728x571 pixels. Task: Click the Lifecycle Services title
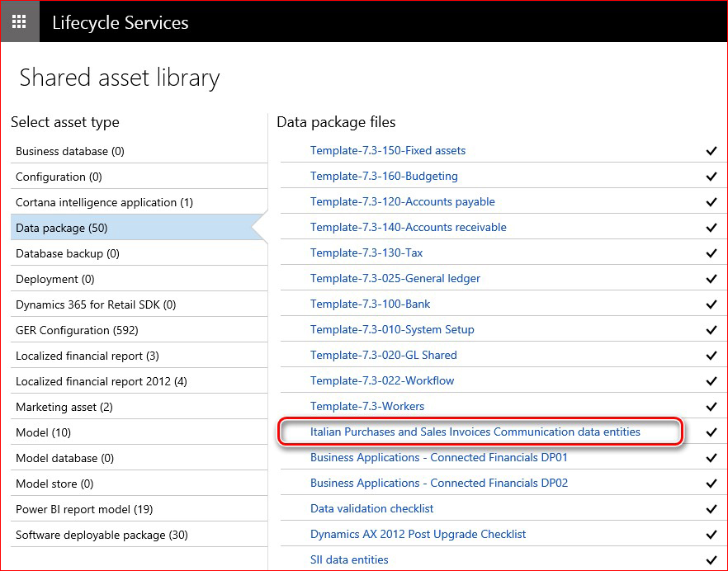[121, 23]
